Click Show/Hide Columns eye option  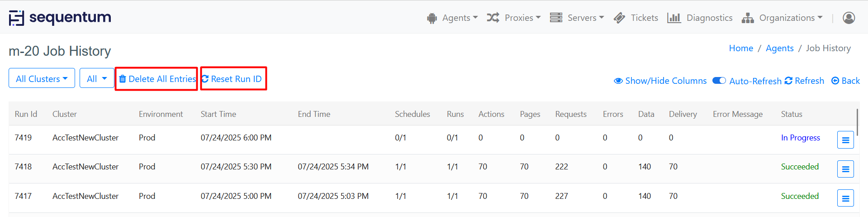[x=660, y=81]
